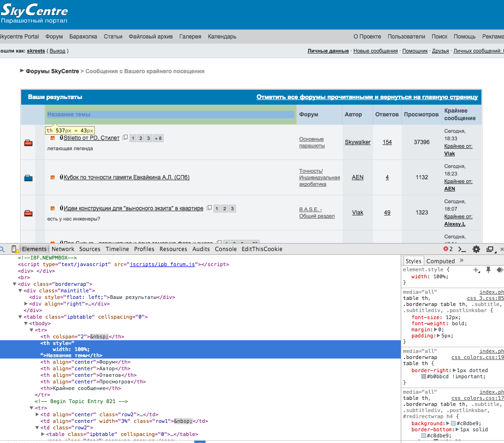Image resolution: width=504 pixels, height=443 pixels.
Task: Click the blue folder icon for Кубок topic
Action: (x=28, y=178)
